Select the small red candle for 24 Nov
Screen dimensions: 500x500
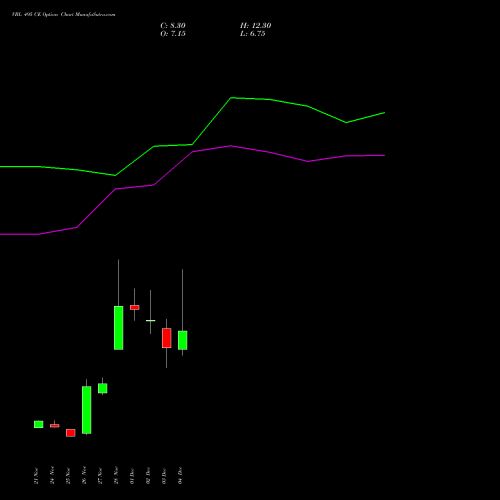55,426
